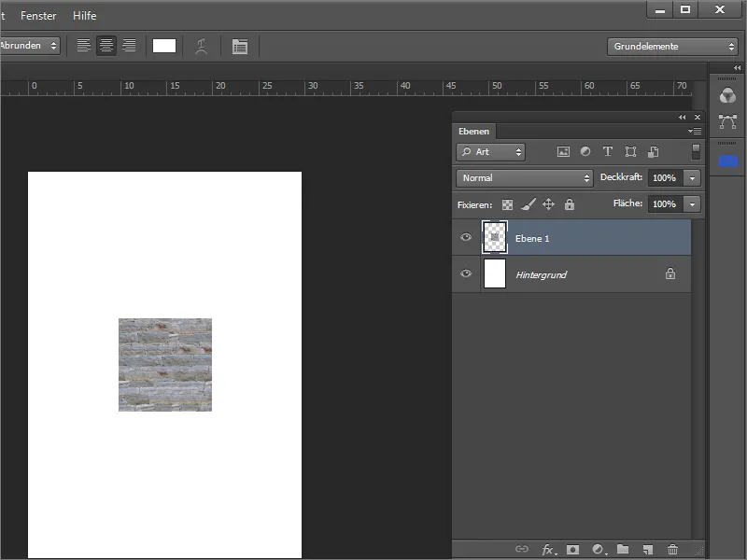This screenshot has height=560, width=747.
Task: Close the Photoshop window
Action: pyautogui.click(x=720, y=10)
